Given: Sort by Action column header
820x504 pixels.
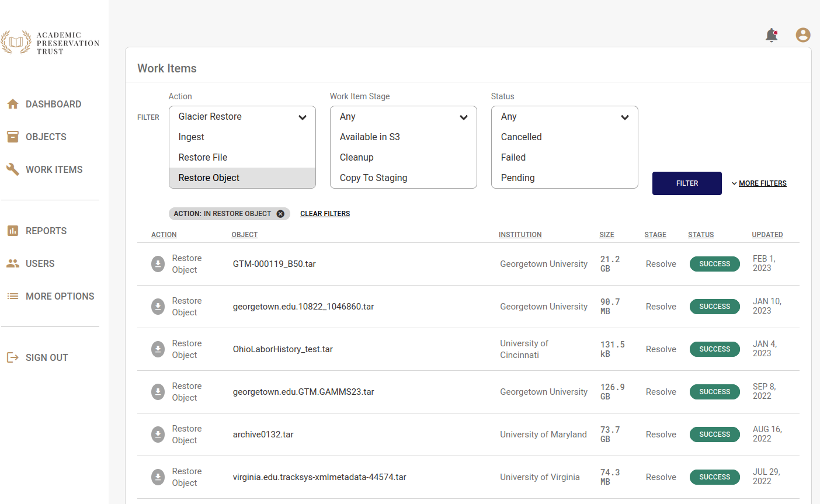Looking at the screenshot, I should [164, 235].
